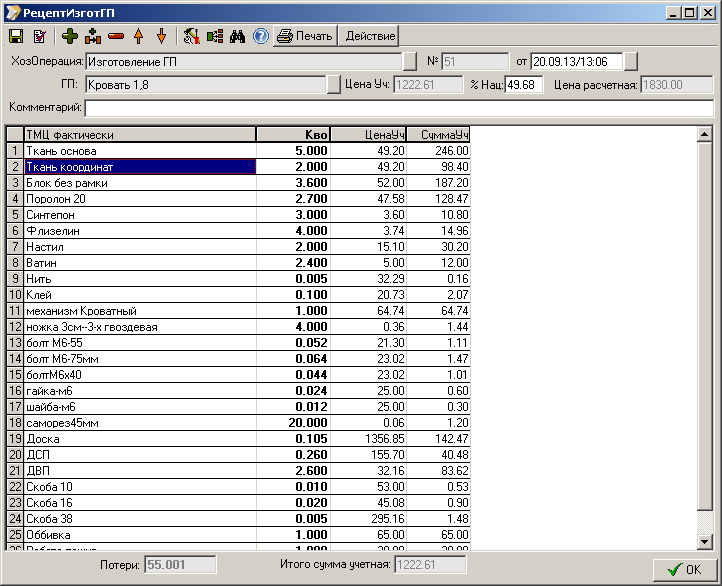Select the row Блок без рамки

click(238, 183)
